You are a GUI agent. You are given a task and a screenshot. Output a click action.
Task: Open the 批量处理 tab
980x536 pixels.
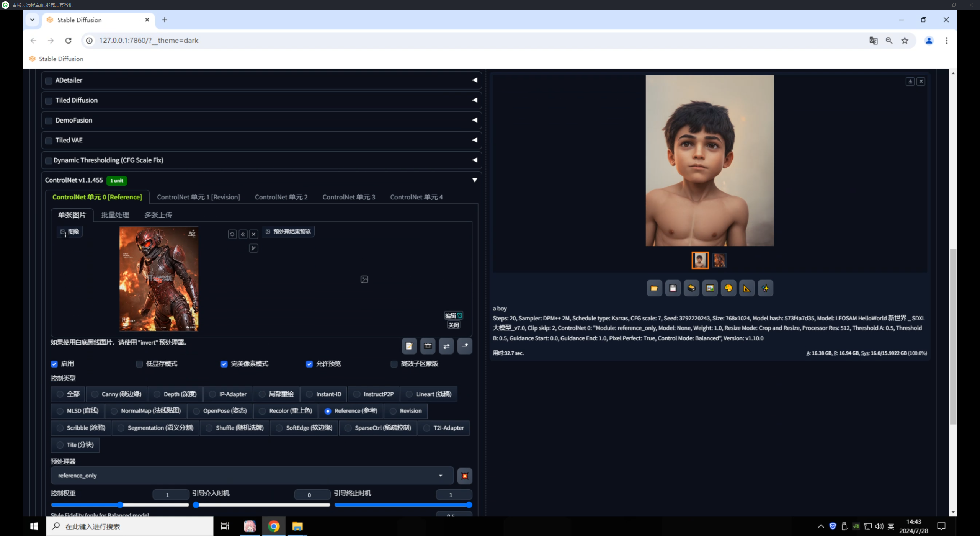(x=115, y=215)
